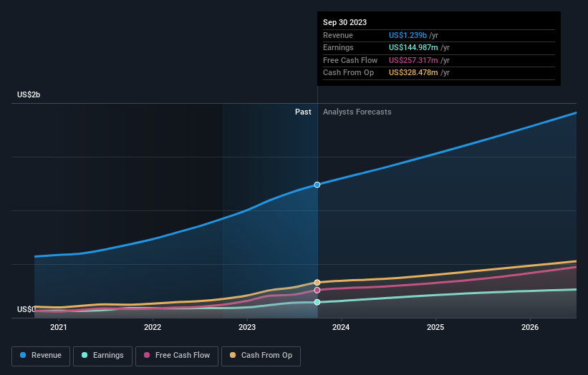Click the 'Free Cash Flow' tooltip row label
The width and height of the screenshot is (588, 375).
[350, 60]
